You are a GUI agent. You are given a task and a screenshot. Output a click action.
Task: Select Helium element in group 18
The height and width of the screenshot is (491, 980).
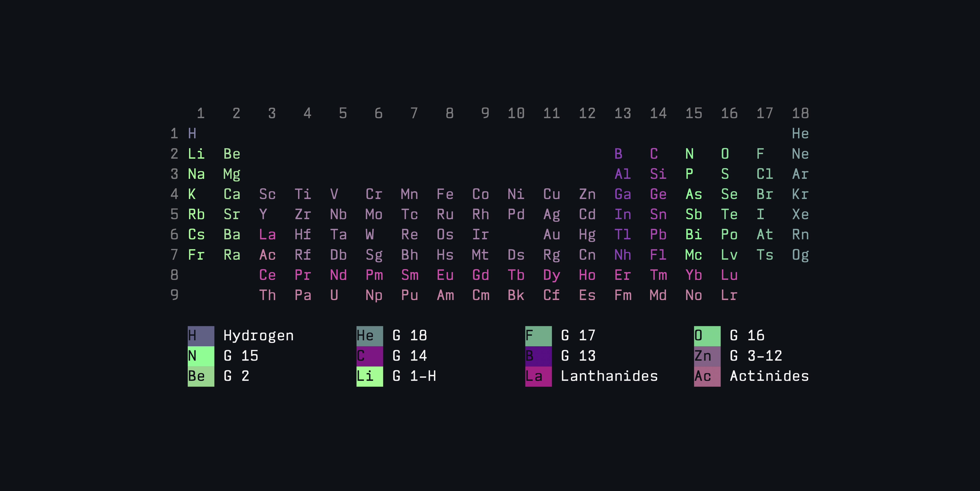coord(800,134)
